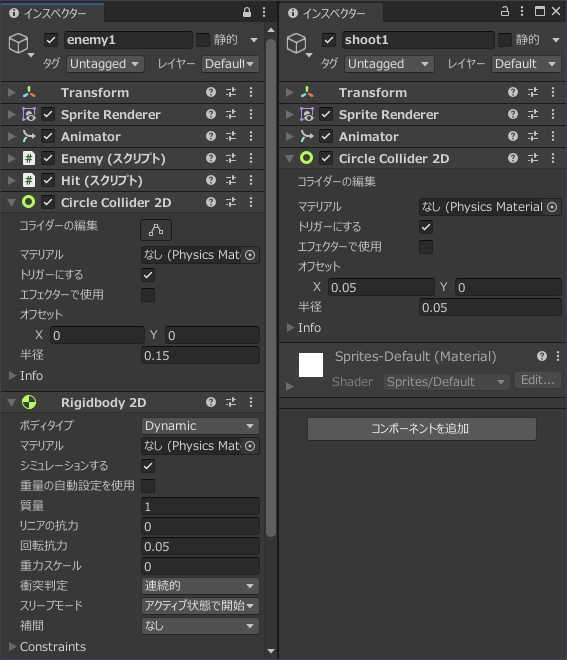567x660 pixels.
Task: Open presets for shoot1 Sprite Renderer
Action: (532, 114)
